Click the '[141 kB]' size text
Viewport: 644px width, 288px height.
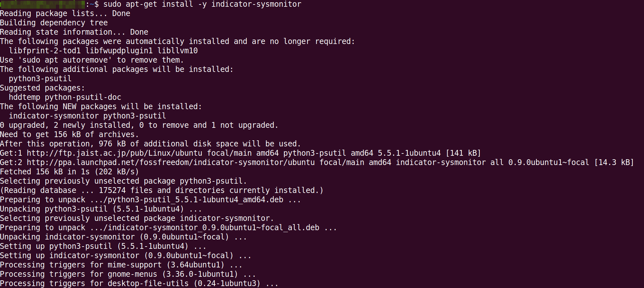pos(463,153)
